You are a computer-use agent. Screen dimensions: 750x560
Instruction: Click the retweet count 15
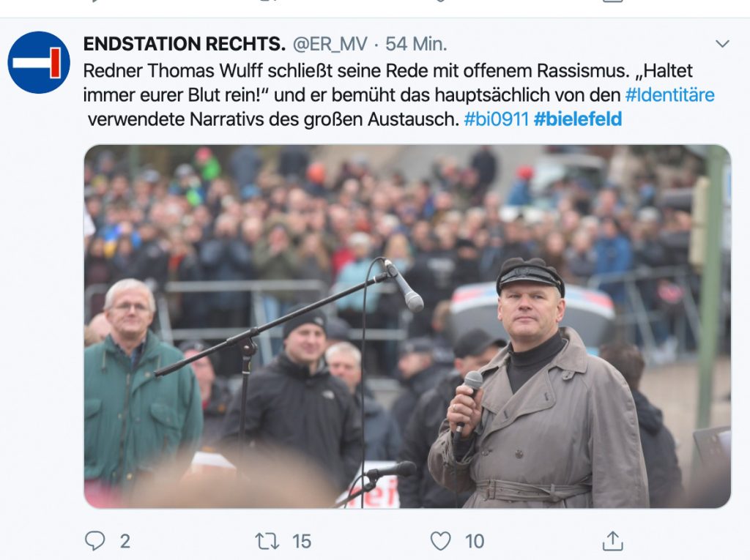302,542
